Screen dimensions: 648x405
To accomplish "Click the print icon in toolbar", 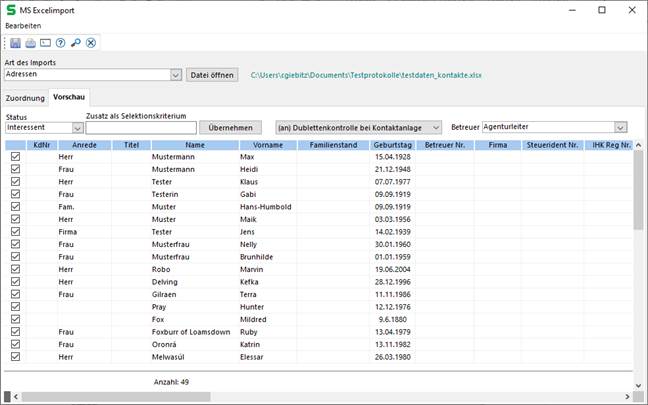I will (x=31, y=43).
